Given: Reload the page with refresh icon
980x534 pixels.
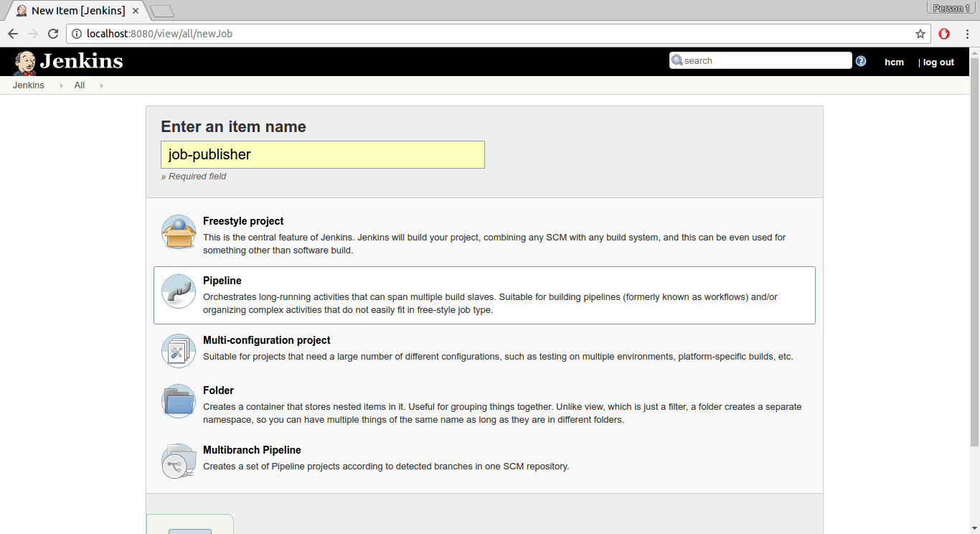Looking at the screenshot, I should click(x=53, y=34).
